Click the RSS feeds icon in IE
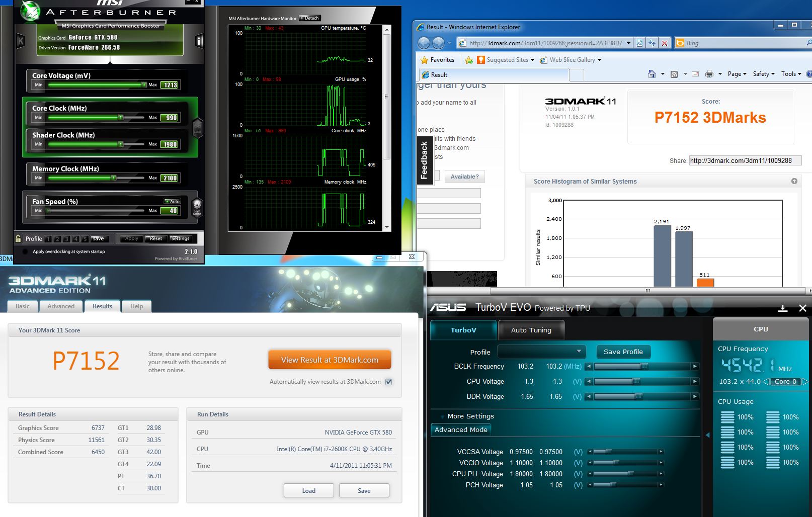This screenshot has height=517, width=812. coord(674,74)
